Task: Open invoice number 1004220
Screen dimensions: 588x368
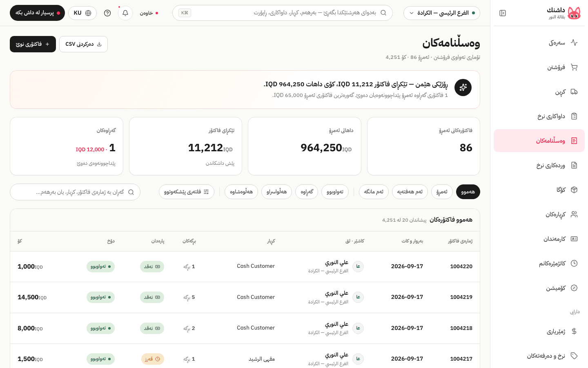Action: 461,267
